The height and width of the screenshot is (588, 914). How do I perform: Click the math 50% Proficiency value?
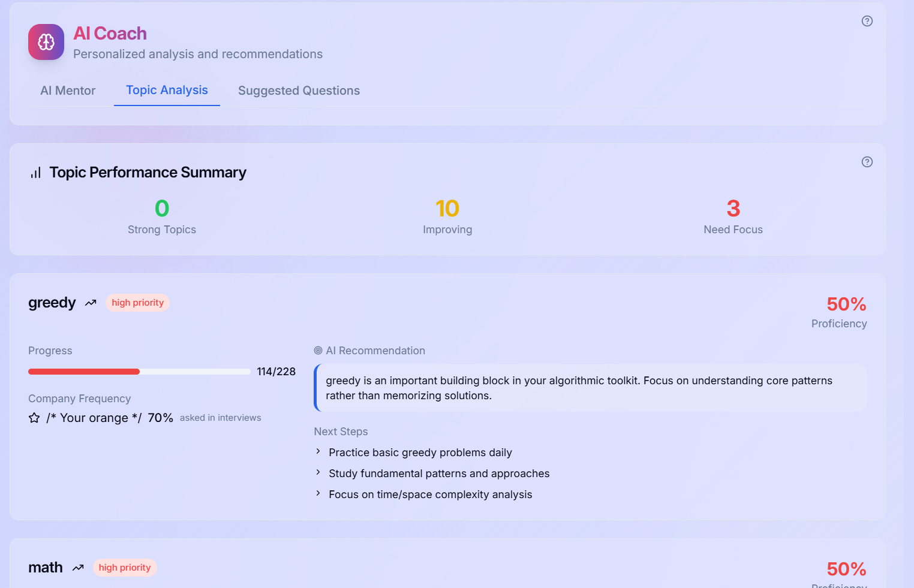click(x=846, y=569)
